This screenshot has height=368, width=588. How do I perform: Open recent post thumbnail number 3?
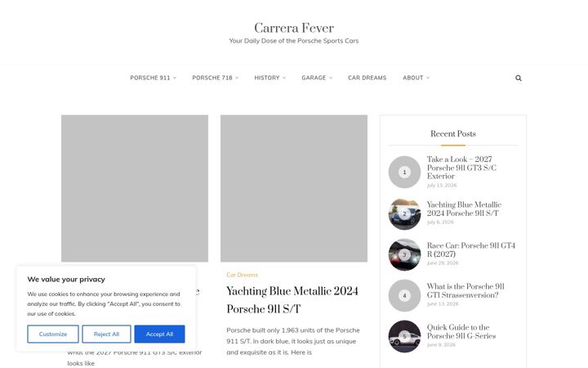404,254
